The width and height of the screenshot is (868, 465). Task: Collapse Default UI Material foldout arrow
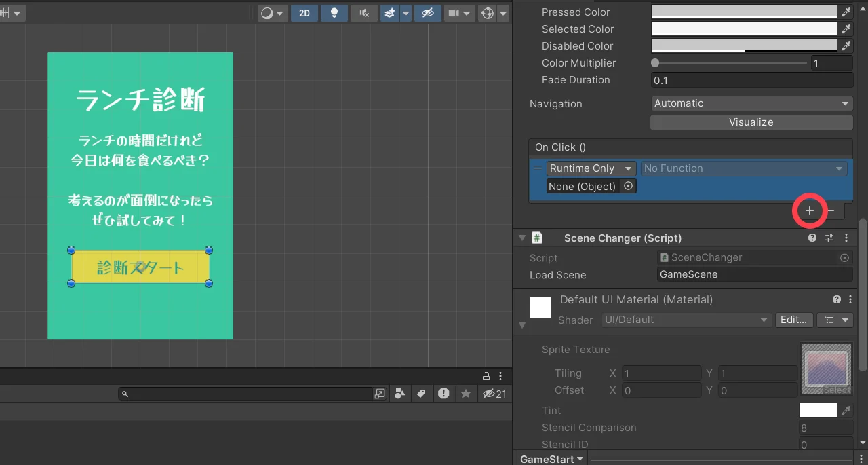point(521,326)
